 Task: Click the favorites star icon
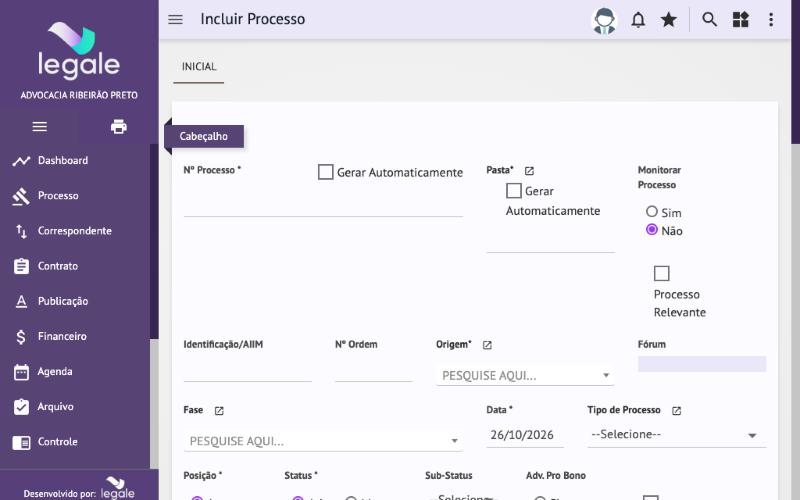[668, 20]
